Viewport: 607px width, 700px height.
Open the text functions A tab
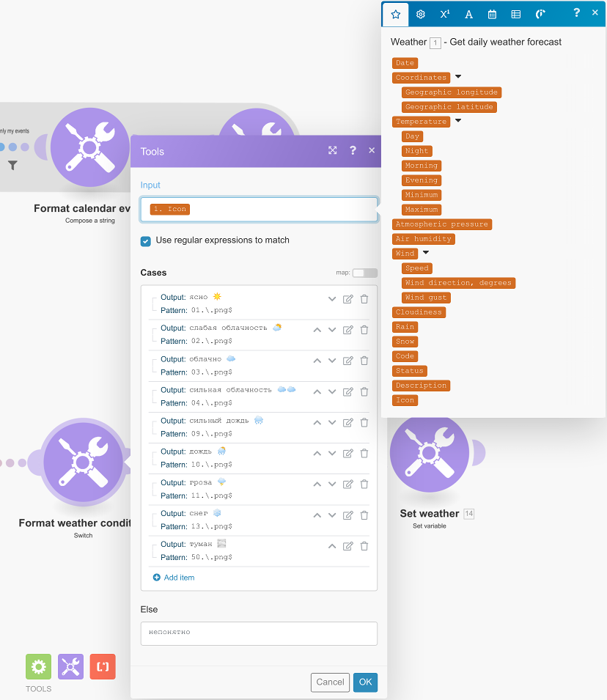(468, 14)
